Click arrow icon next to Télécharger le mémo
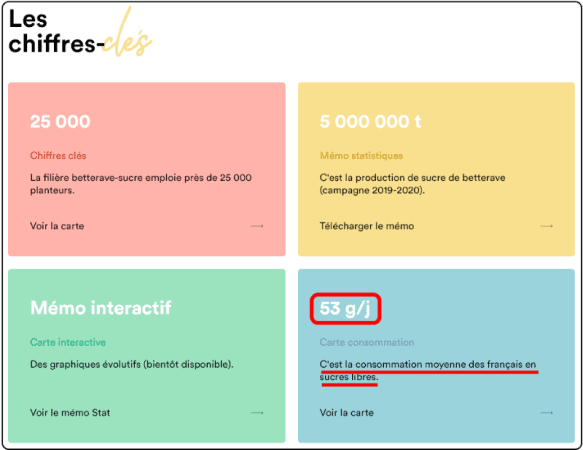The image size is (583, 450). click(x=547, y=226)
